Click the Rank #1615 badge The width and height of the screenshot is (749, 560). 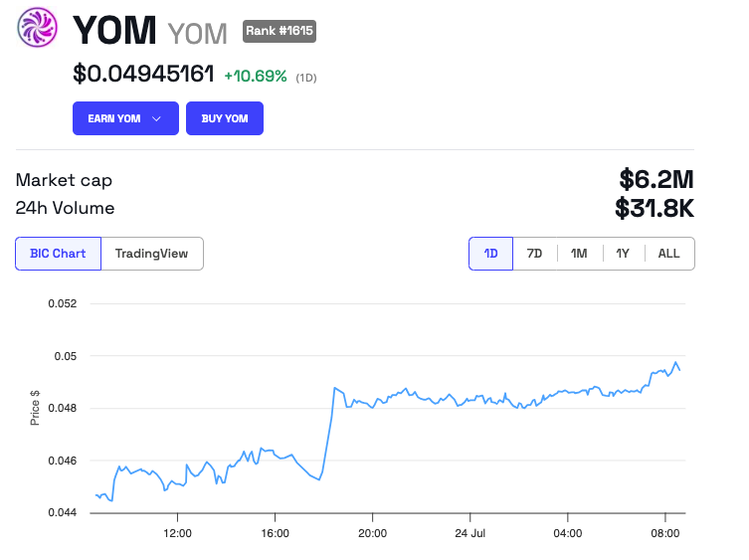coord(280,31)
